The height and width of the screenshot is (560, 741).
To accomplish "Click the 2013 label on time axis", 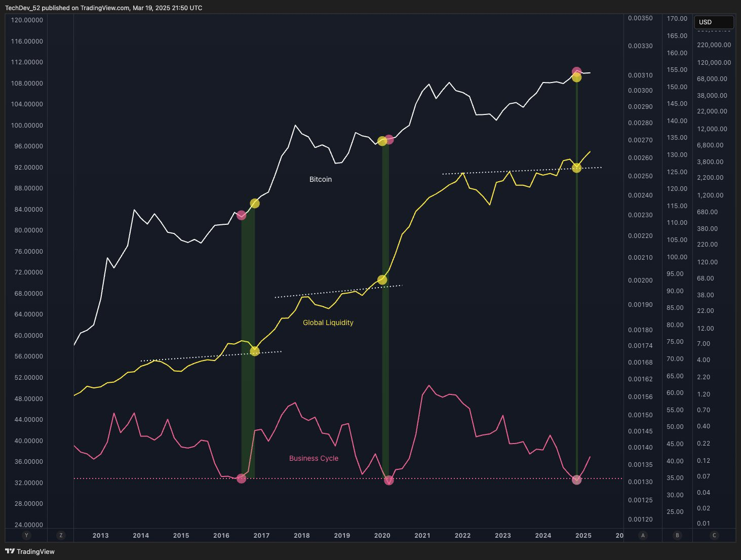I will click(100, 535).
